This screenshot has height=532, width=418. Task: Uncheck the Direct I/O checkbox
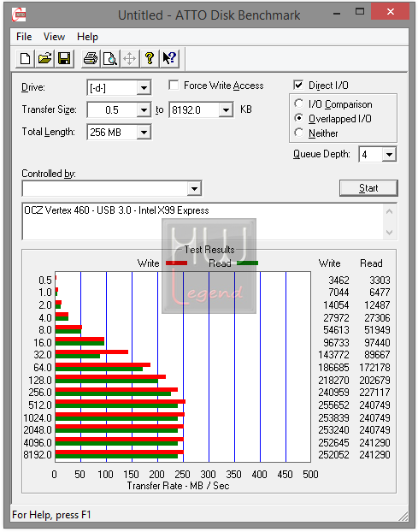[298, 85]
